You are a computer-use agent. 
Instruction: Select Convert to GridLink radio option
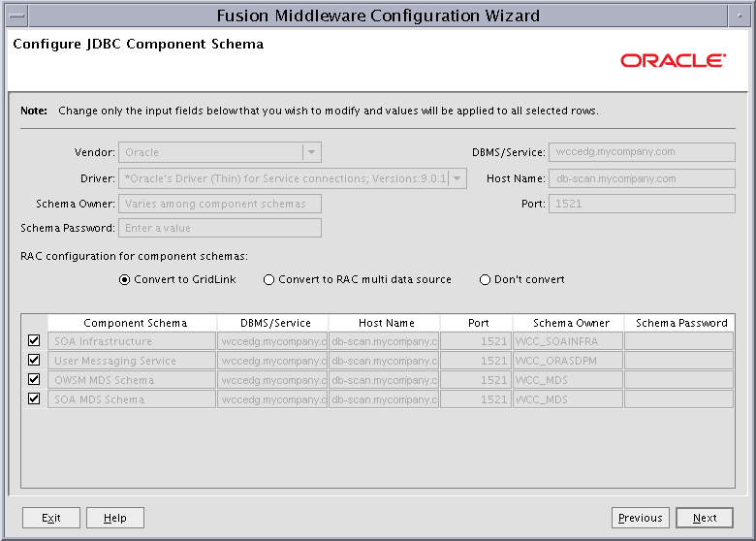click(124, 279)
